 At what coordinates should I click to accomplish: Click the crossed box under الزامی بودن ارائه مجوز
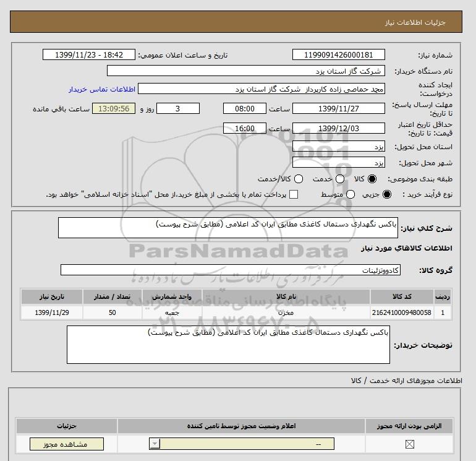point(409,444)
